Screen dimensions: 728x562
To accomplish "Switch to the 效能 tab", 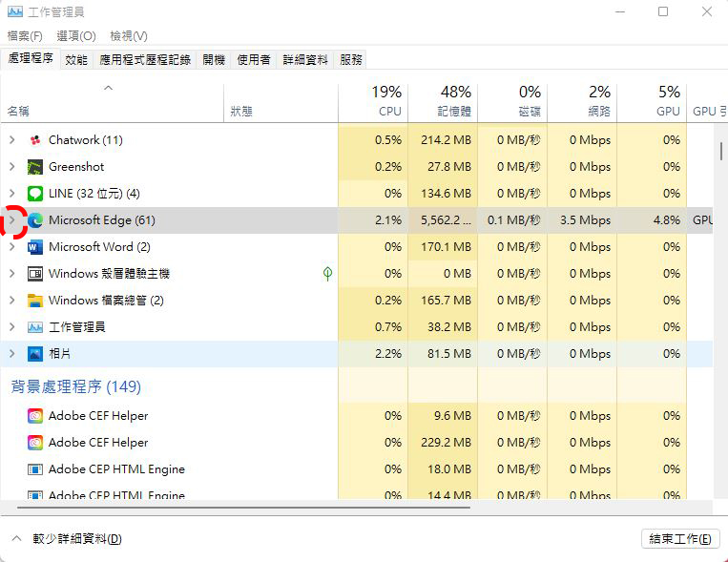I will point(76,59).
